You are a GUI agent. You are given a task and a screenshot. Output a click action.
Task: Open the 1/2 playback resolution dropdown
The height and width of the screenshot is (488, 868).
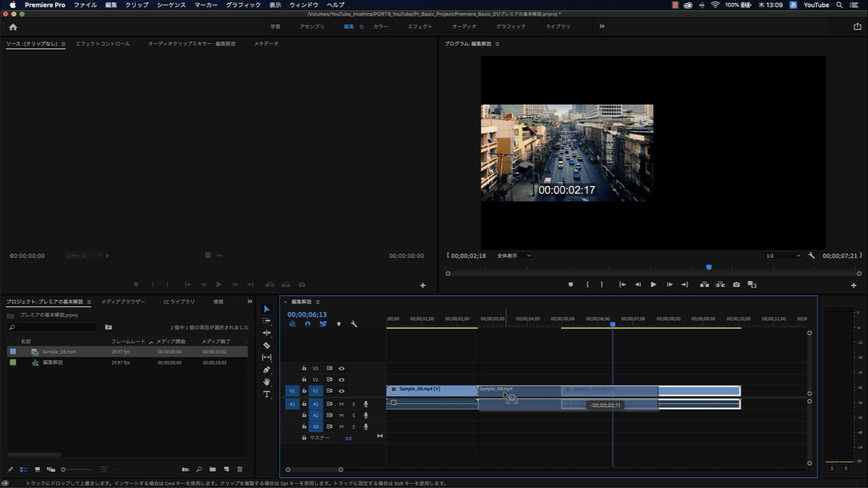tap(783, 256)
